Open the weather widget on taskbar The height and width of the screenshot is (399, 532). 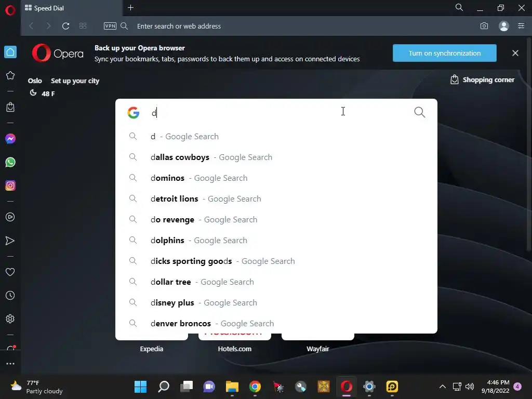pos(37,387)
